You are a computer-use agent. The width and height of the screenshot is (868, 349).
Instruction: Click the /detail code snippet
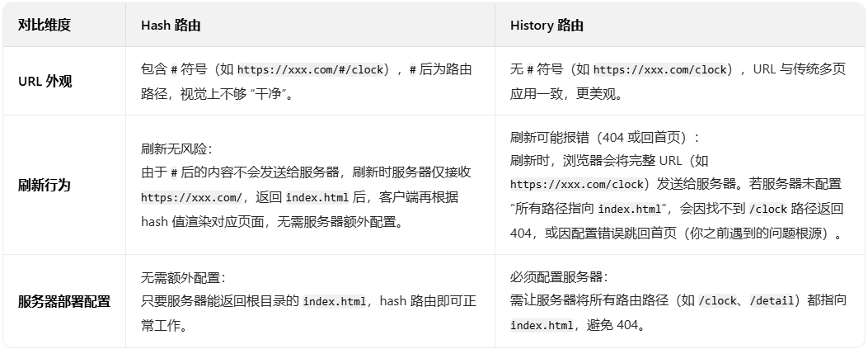click(x=772, y=301)
